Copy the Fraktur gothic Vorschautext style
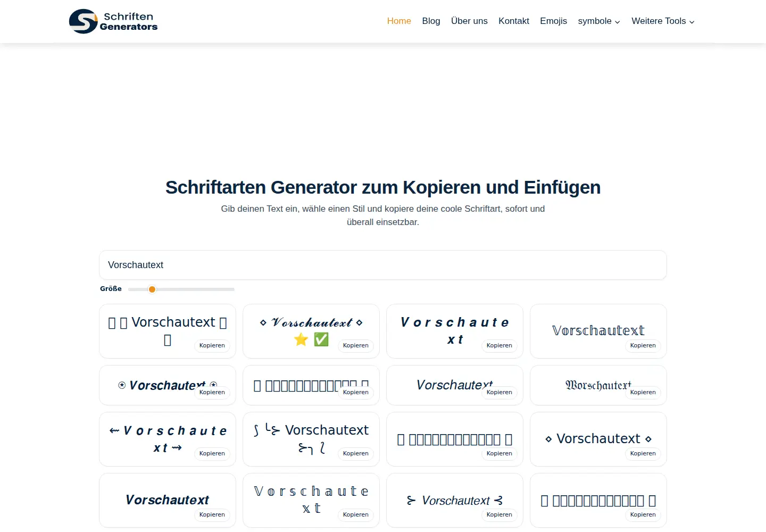This screenshot has height=532, width=766. [643, 392]
